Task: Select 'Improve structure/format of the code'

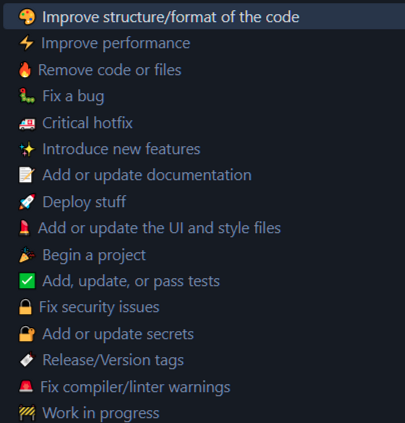Action: pyautogui.click(x=204, y=17)
